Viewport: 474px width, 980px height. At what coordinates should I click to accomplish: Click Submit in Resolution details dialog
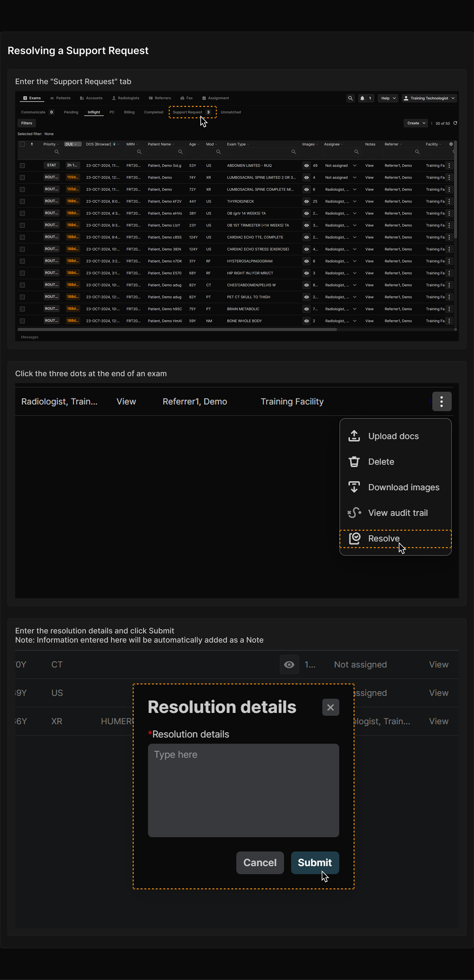(315, 862)
